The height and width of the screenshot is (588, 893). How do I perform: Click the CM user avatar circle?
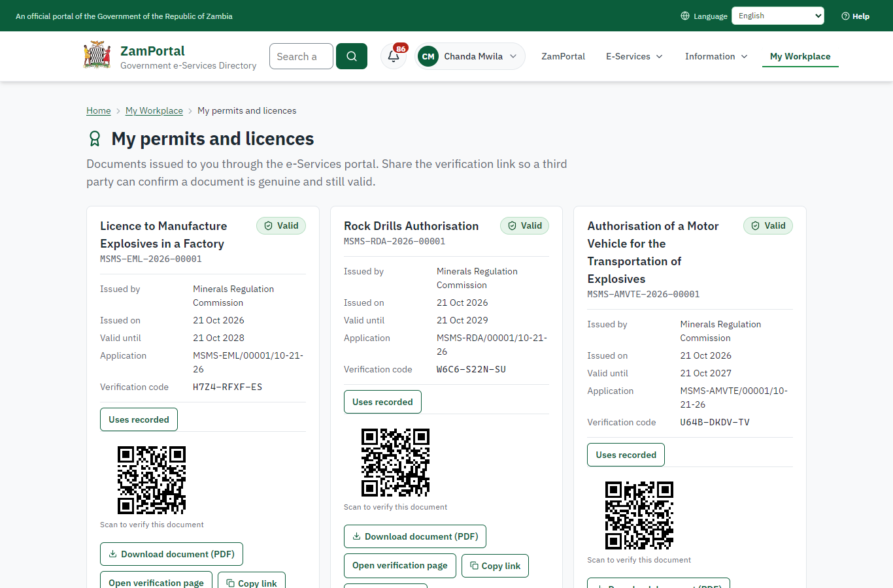click(428, 56)
